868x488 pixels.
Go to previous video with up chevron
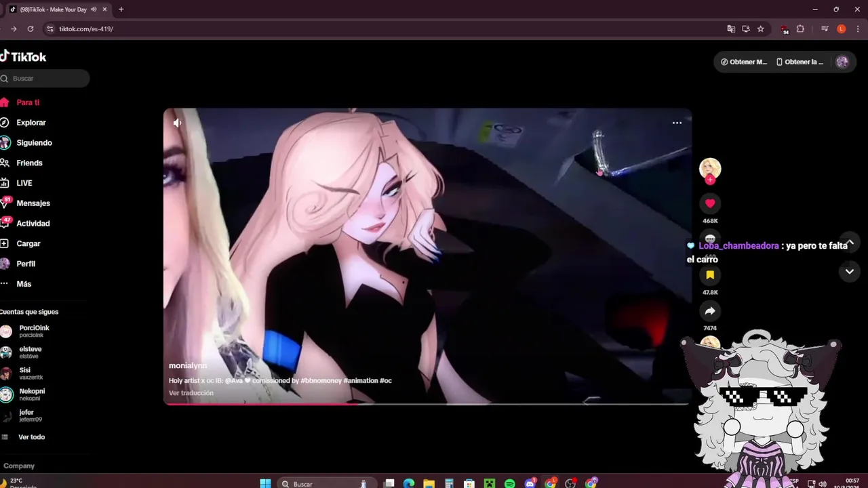850,243
